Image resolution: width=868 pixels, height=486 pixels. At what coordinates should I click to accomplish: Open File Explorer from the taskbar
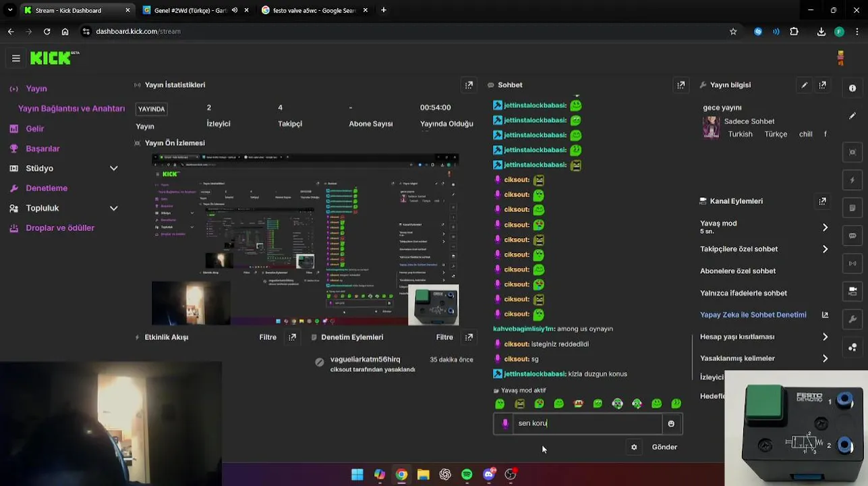click(x=423, y=475)
